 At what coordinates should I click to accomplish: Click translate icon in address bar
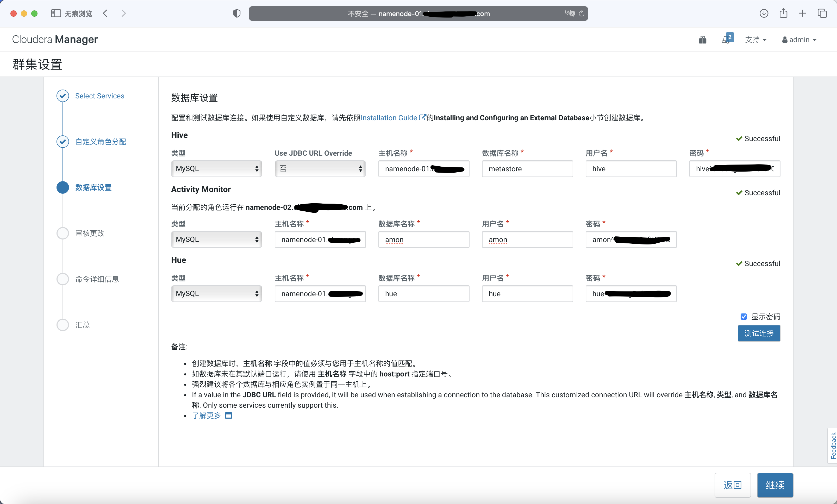[570, 13]
